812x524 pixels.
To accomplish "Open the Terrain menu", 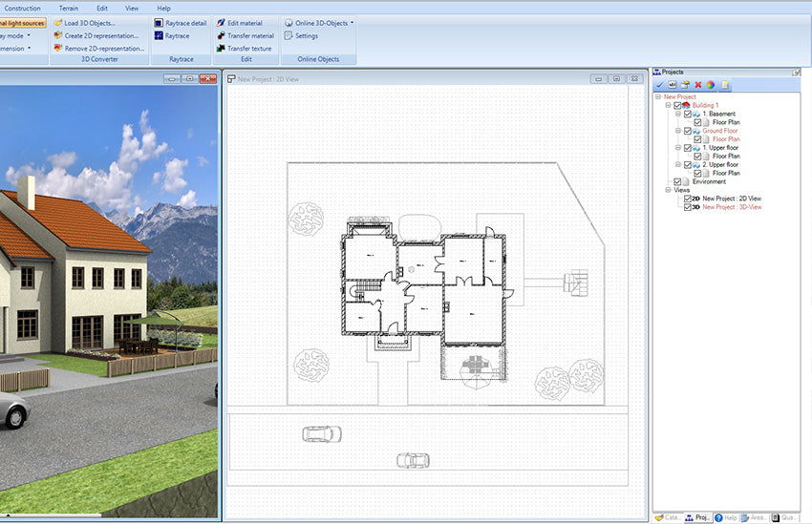I will (x=69, y=8).
